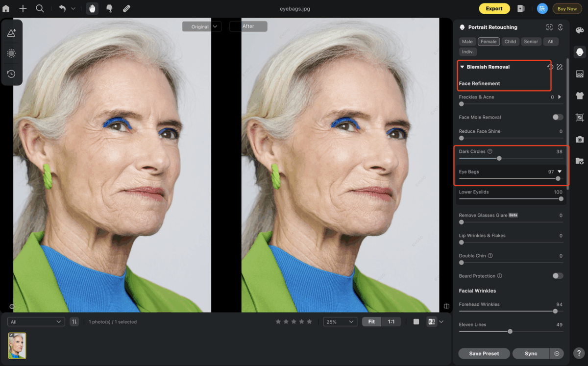Select the Hand pan tool
The width and height of the screenshot is (588, 366).
click(x=92, y=8)
